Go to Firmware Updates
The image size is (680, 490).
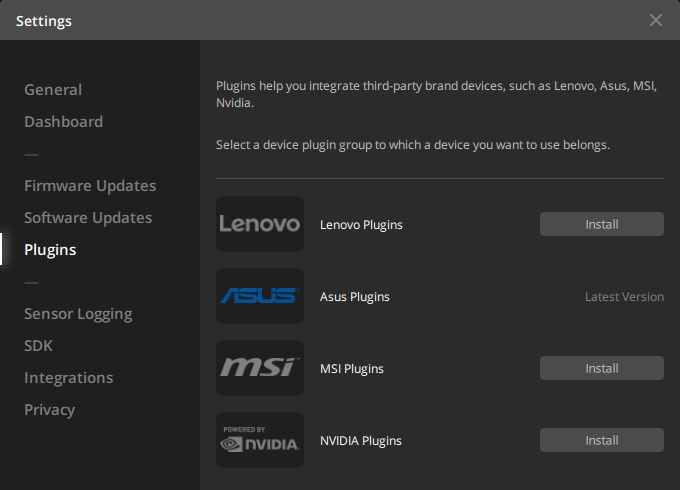click(90, 186)
